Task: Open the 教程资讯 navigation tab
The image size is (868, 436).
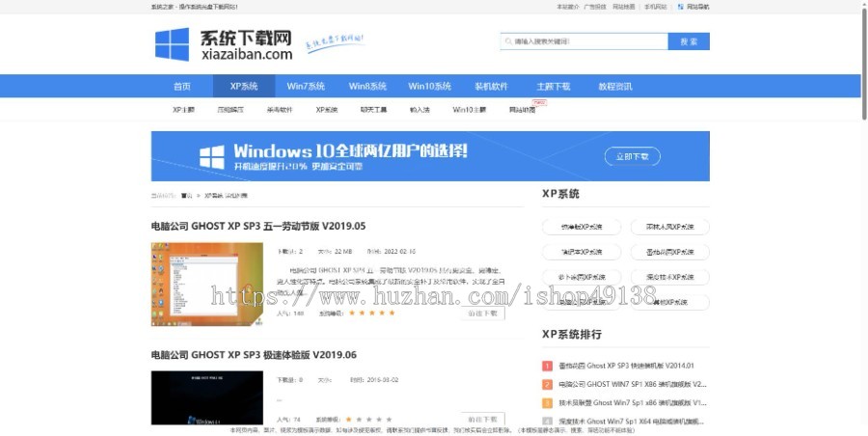Action: pos(615,87)
